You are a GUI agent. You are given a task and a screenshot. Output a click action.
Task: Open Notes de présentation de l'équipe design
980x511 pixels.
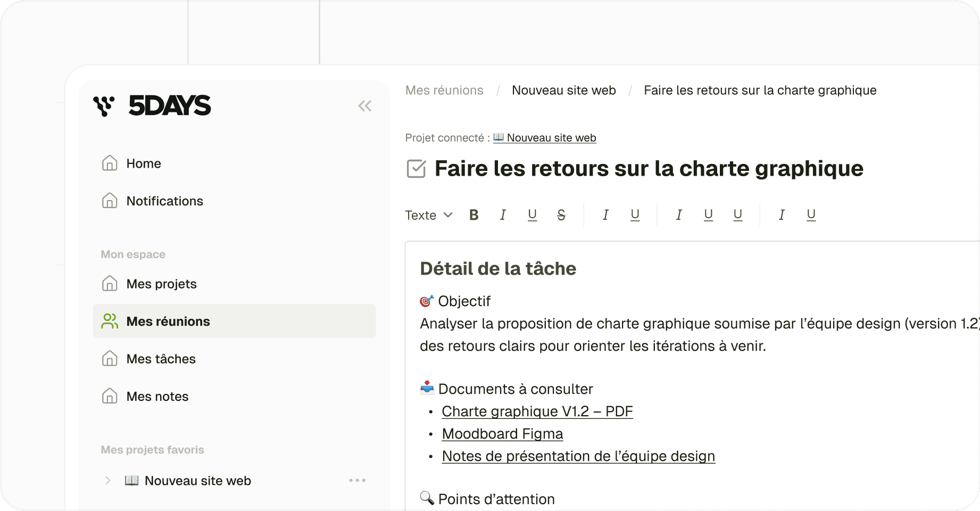tap(578, 456)
